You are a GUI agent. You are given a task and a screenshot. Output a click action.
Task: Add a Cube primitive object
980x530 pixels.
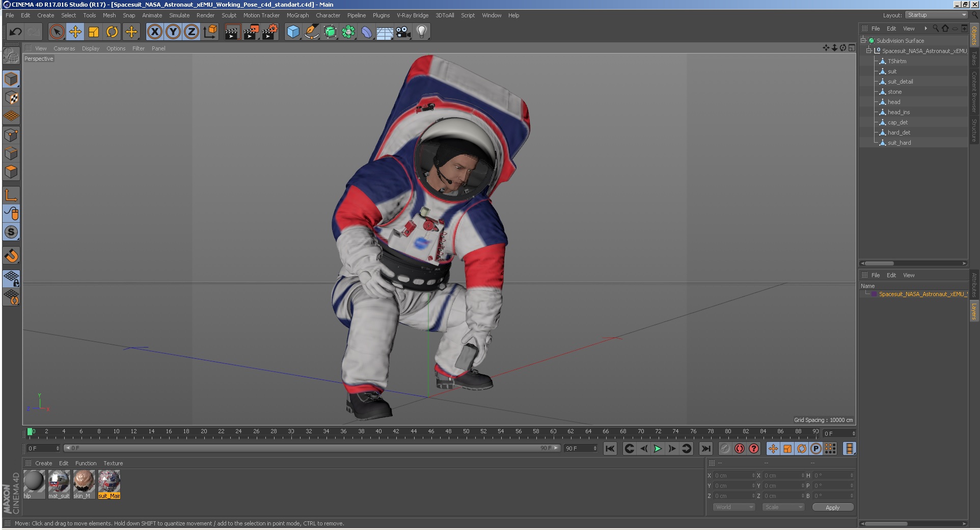pos(293,32)
